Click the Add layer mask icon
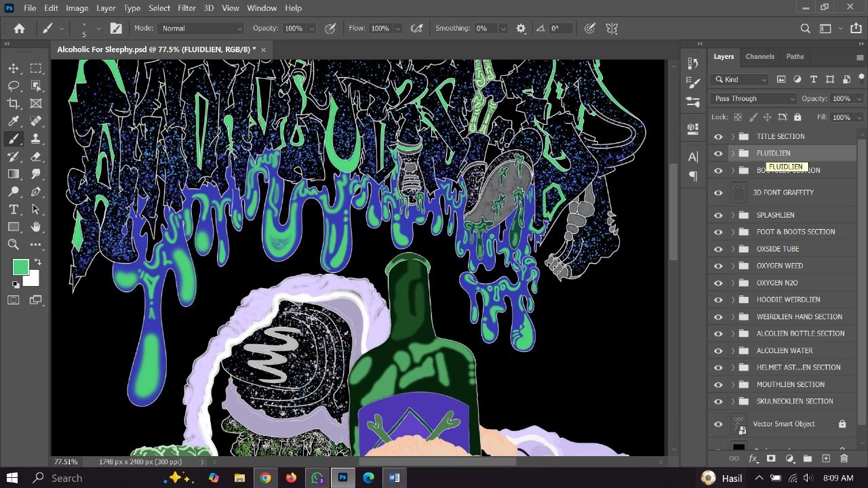This screenshot has height=488, width=868. pos(771,459)
